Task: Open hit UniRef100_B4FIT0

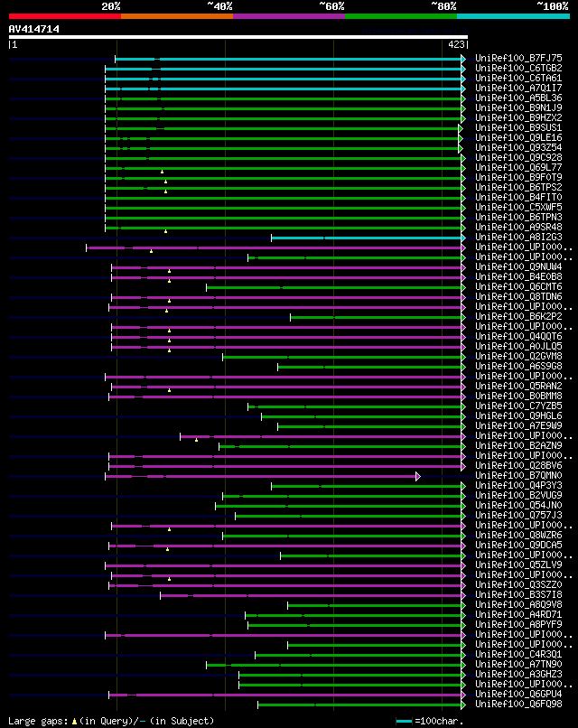Action: [518, 197]
